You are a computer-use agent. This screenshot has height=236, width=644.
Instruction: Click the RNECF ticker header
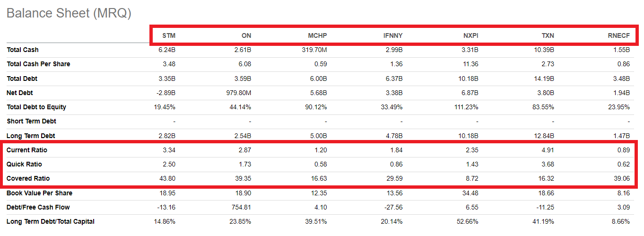(619, 35)
